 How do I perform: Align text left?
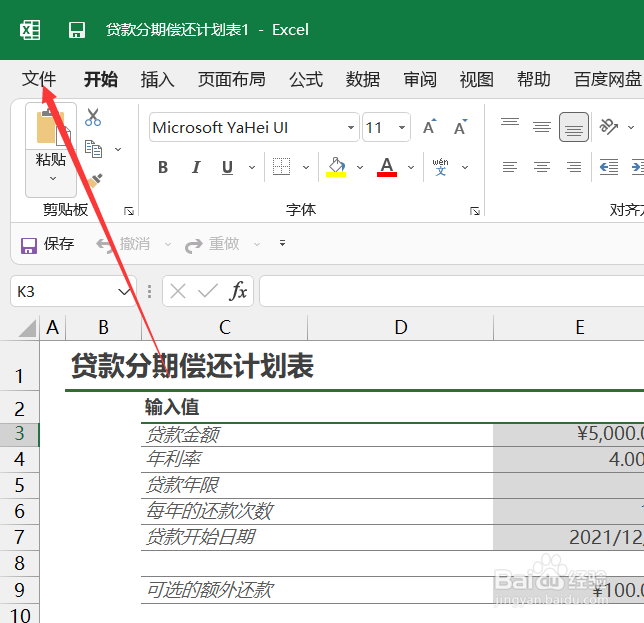(510, 167)
